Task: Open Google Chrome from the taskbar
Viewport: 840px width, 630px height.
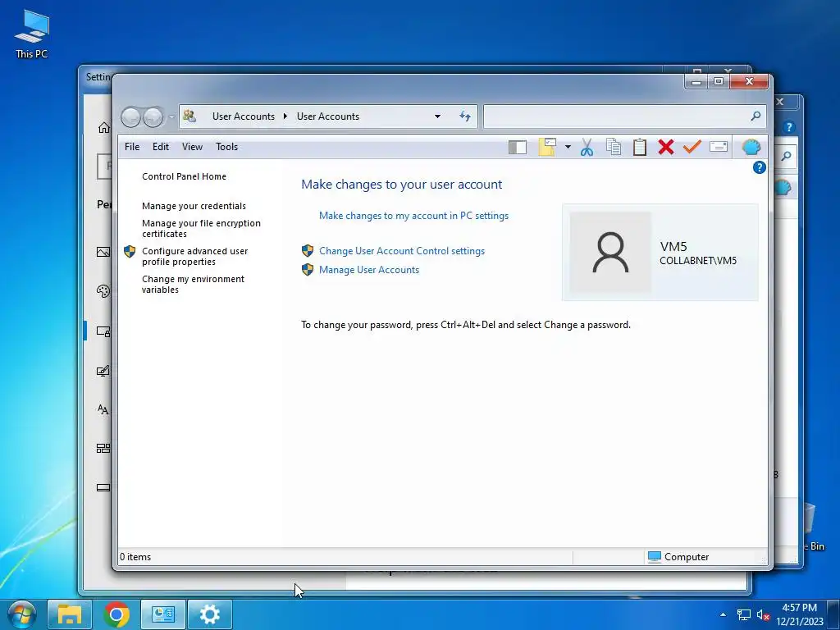Action: point(116,614)
